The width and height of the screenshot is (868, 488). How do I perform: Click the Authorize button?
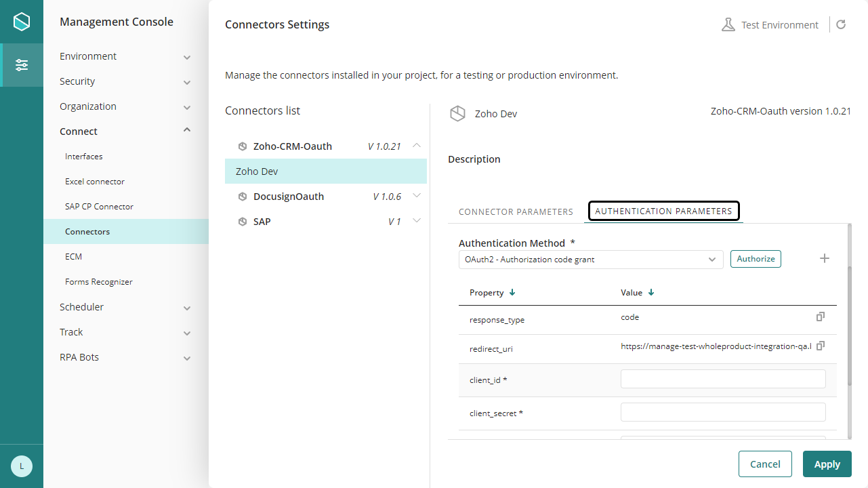tap(756, 259)
